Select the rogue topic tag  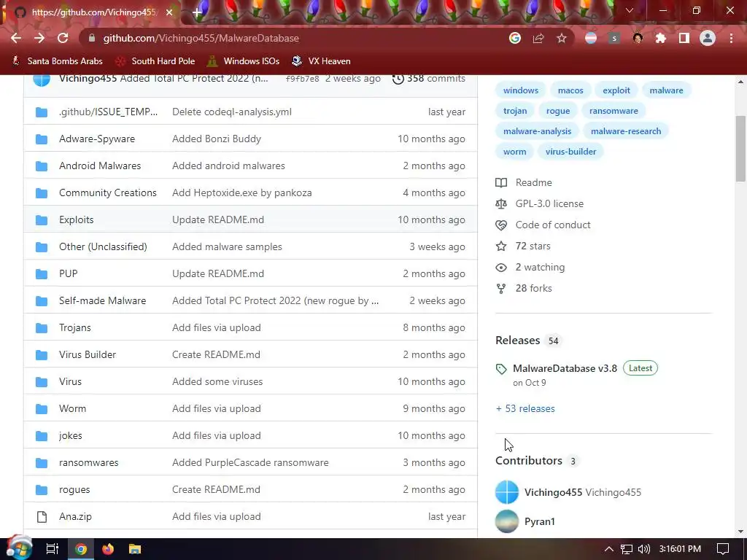coord(558,111)
